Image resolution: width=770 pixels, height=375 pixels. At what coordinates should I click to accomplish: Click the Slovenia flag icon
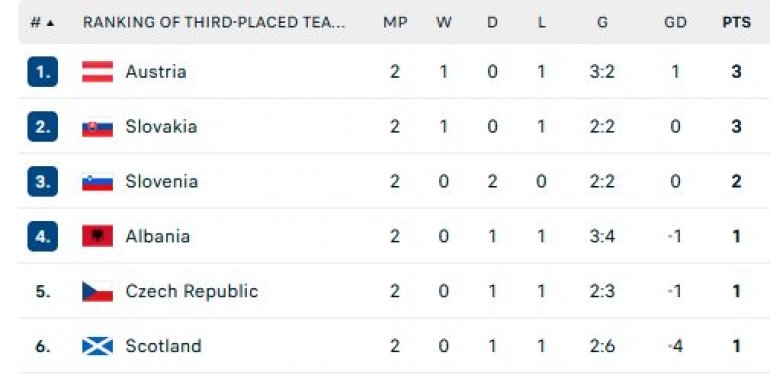[97, 182]
